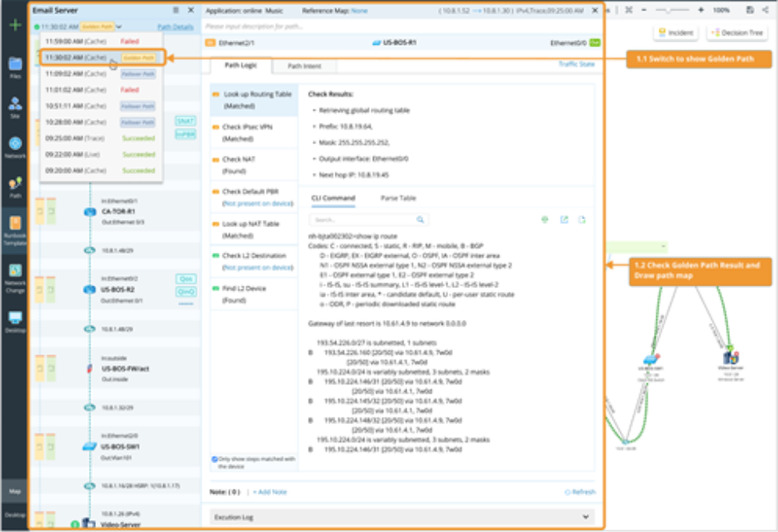Select the Check NAT step
Viewport: 778px width, 532px height.
point(254,165)
